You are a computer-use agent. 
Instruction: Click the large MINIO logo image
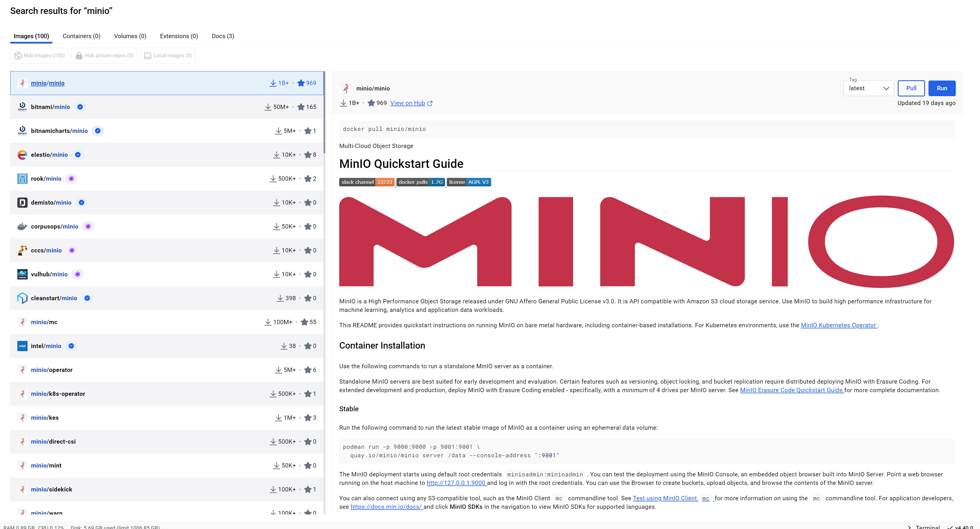pos(646,242)
